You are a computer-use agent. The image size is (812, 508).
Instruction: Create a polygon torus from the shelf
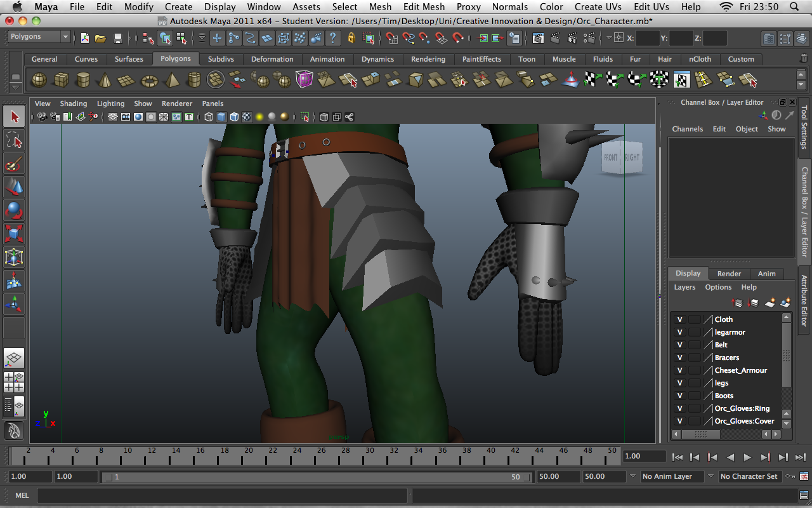(149, 81)
